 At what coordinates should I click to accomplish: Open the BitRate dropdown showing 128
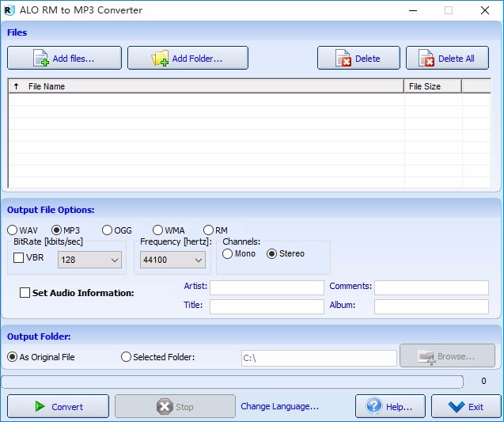coord(89,260)
